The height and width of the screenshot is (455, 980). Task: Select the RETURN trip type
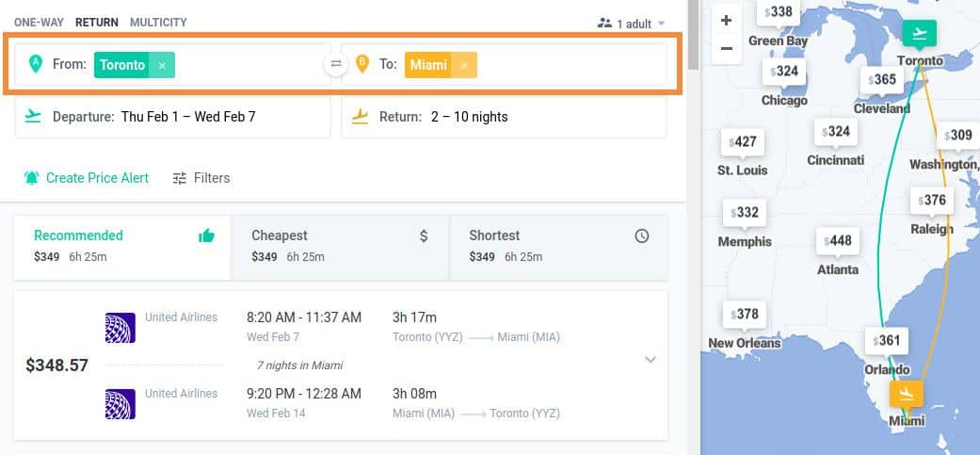click(97, 23)
